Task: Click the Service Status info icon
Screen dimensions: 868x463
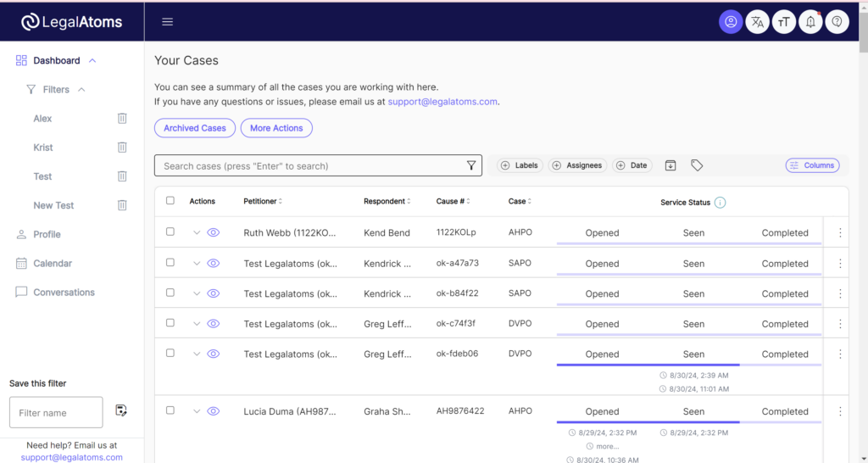Action: click(x=720, y=202)
